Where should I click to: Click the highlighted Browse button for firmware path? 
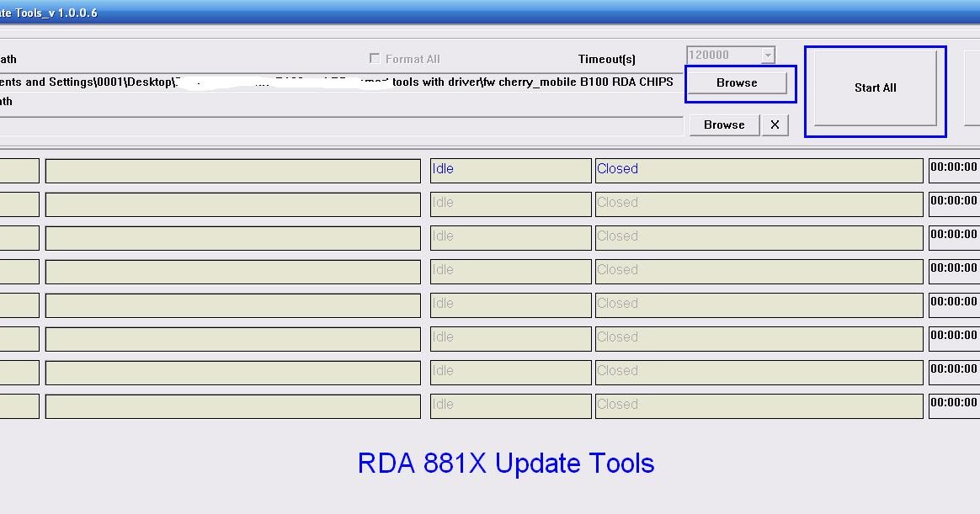(738, 82)
